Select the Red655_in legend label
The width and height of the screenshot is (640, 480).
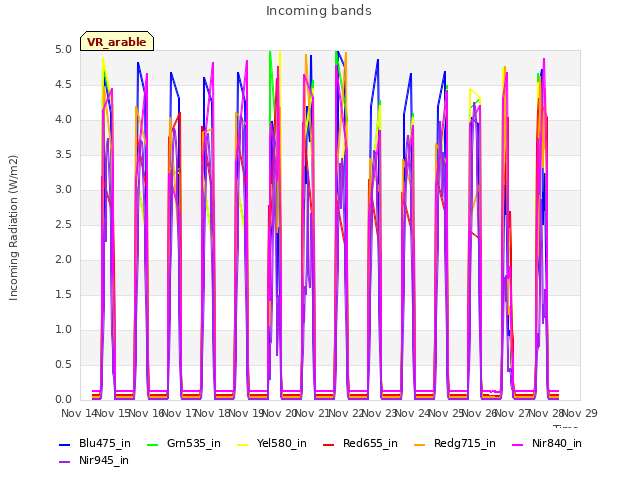click(x=370, y=444)
